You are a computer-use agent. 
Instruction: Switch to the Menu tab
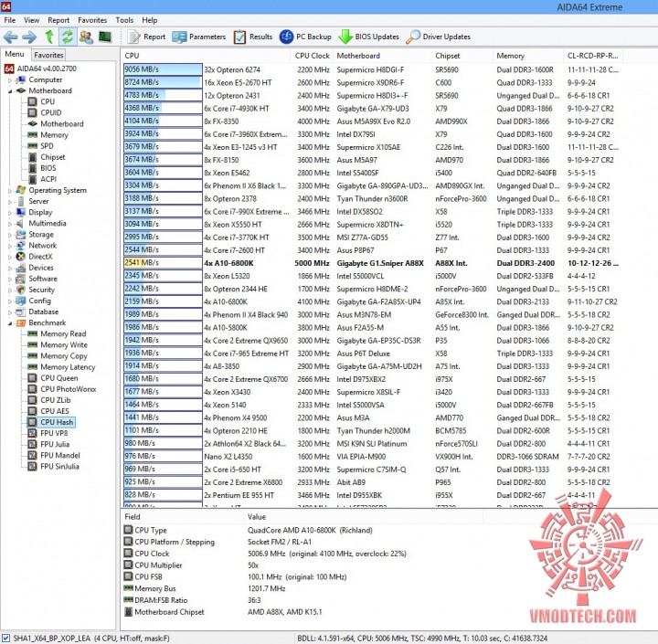click(15, 54)
